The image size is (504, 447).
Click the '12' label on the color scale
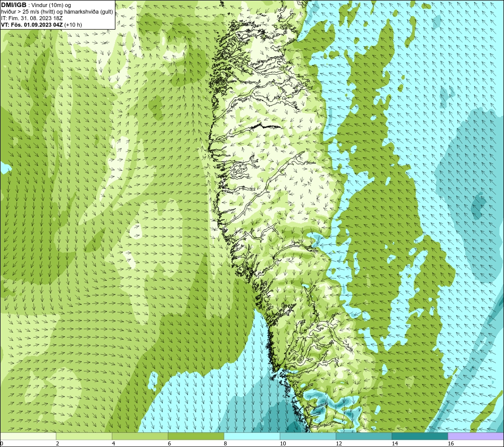(339, 443)
